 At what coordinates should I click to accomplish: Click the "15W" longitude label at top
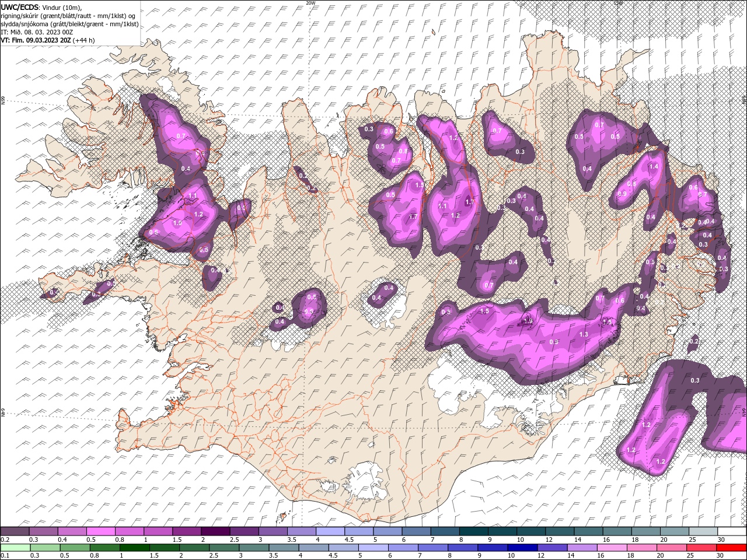pos(617,3)
